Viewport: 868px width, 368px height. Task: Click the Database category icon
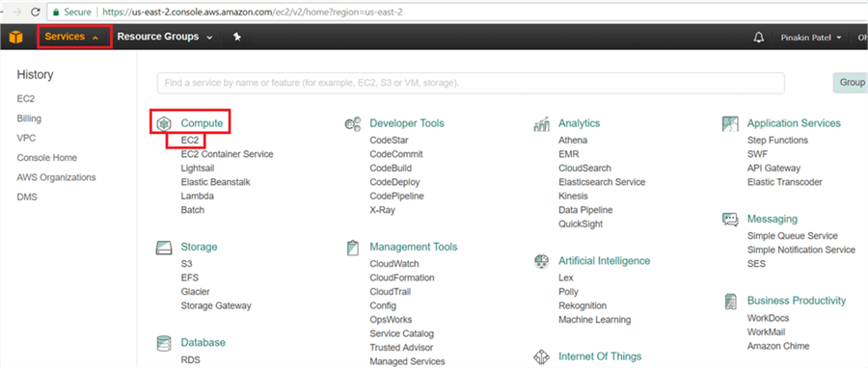(x=163, y=343)
